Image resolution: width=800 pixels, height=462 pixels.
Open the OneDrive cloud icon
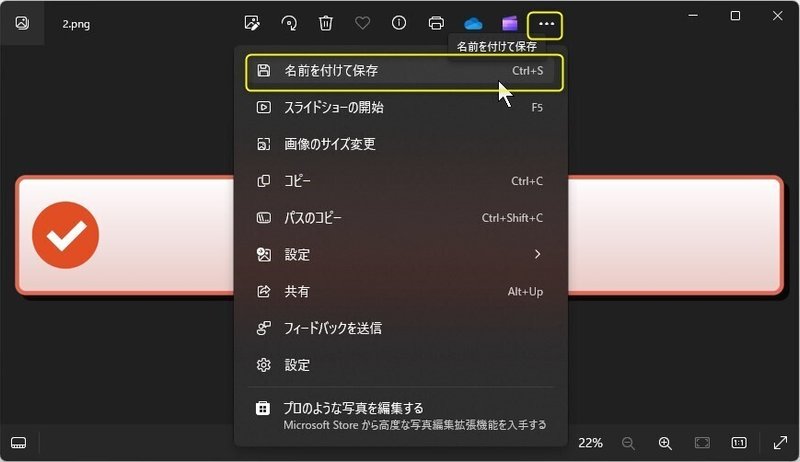(x=473, y=23)
